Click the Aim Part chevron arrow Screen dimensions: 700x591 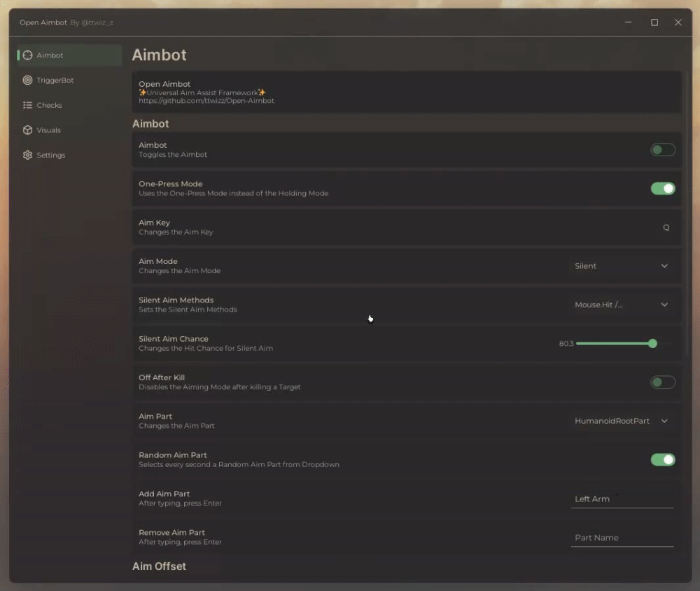click(664, 422)
